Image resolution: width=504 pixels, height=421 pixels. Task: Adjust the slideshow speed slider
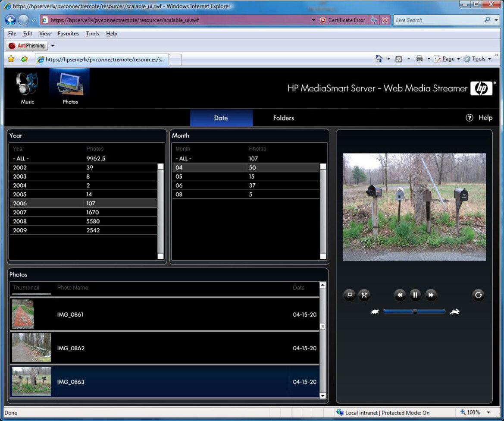pos(414,311)
